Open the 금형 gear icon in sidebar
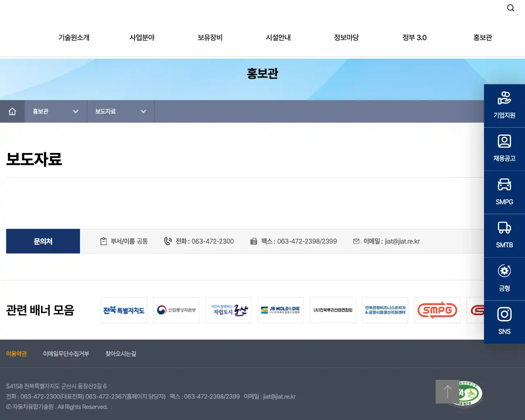 click(x=504, y=279)
